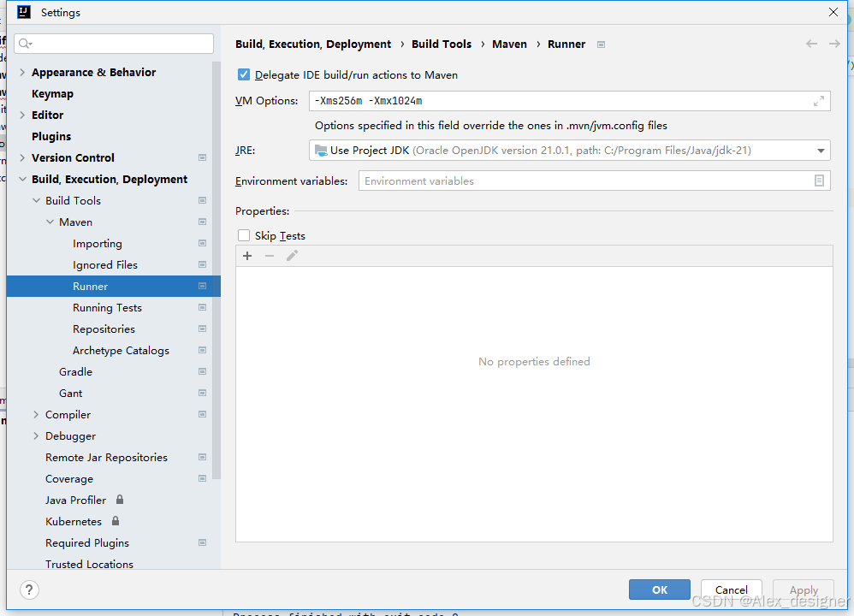
Task: Click the project-level icon next to Runner breadcrumb
Action: click(602, 44)
